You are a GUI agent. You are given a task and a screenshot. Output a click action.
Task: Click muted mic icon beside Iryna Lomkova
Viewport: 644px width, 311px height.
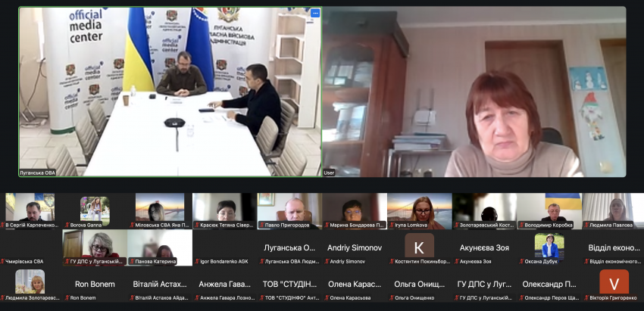pos(392,225)
